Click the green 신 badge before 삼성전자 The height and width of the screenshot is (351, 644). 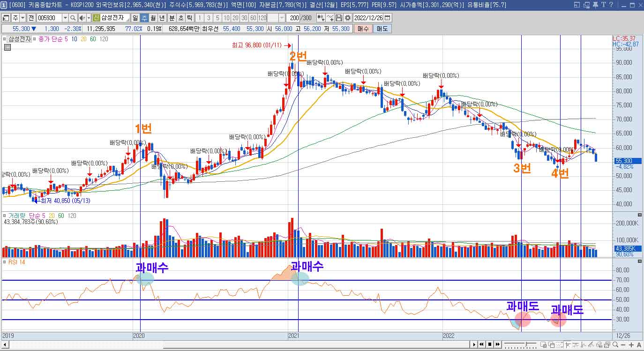[96, 18]
